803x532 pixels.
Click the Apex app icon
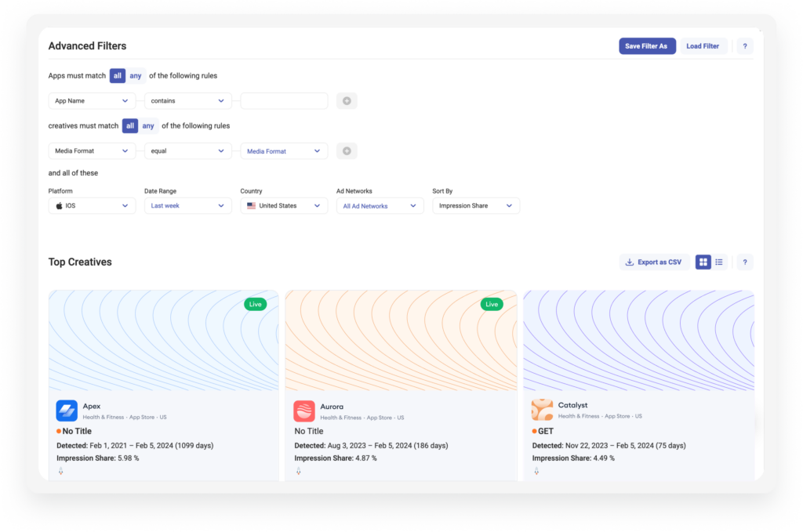coord(67,411)
